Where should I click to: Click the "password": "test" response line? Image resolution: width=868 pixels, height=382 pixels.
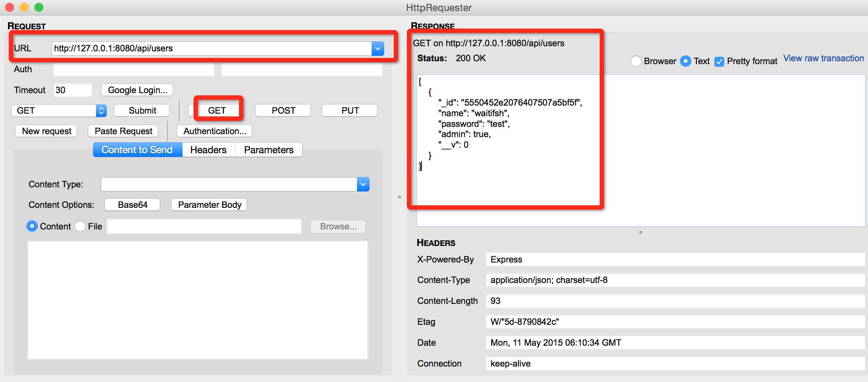pos(474,124)
